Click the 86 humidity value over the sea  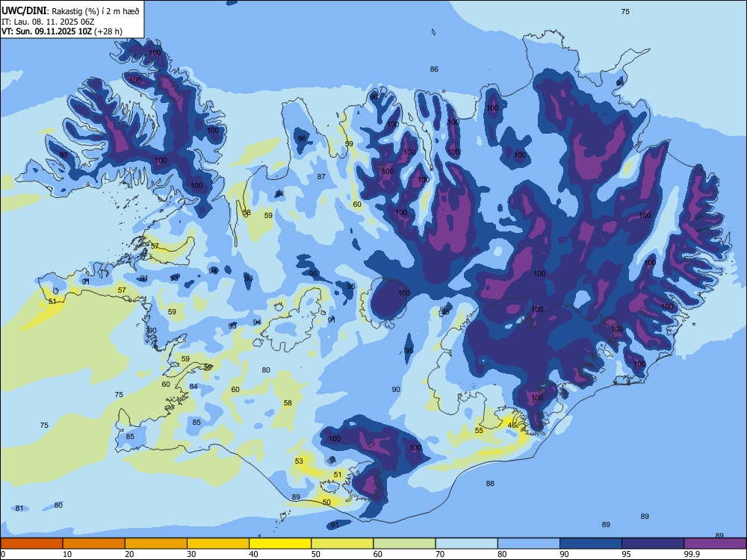[433, 69]
